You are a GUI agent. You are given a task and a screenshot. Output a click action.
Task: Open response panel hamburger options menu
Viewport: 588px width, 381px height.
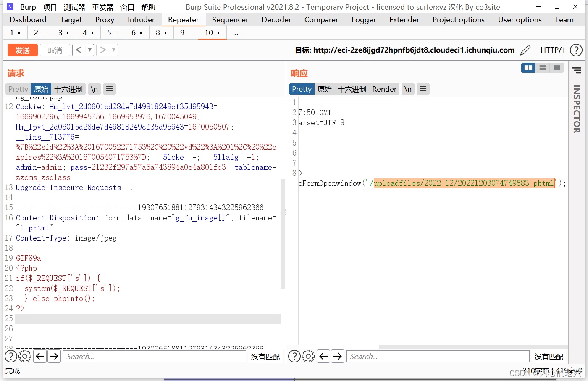[423, 89]
